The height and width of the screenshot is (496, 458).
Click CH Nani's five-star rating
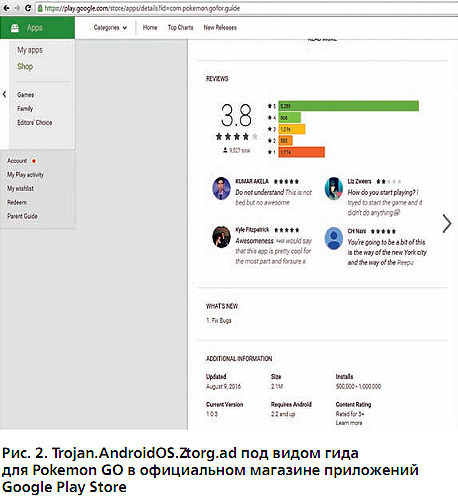click(x=383, y=231)
